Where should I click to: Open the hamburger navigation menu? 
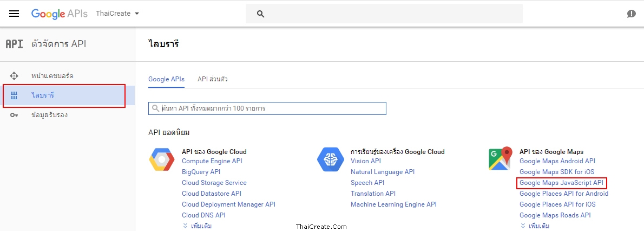coord(14,14)
